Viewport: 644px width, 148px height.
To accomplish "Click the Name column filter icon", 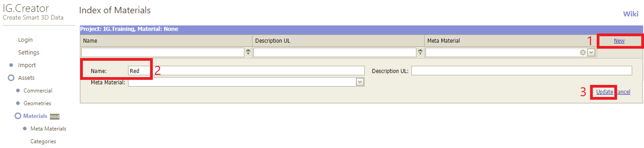I will click(248, 52).
